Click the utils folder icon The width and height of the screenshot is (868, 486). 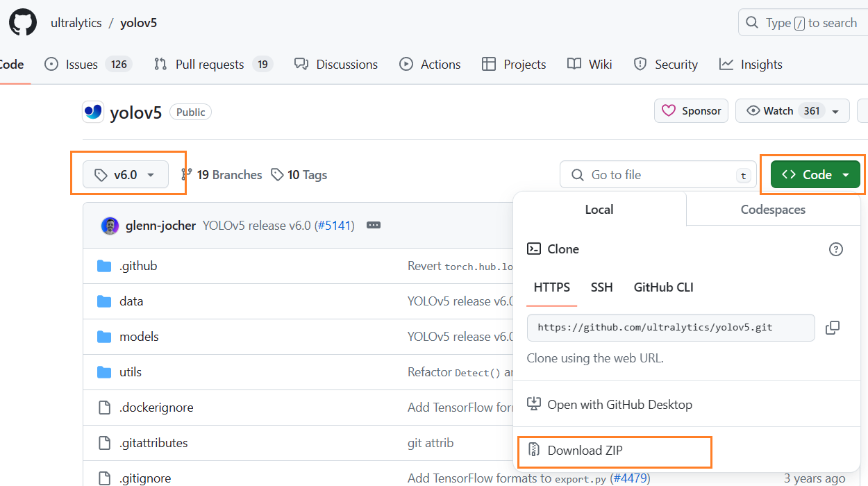(x=104, y=372)
